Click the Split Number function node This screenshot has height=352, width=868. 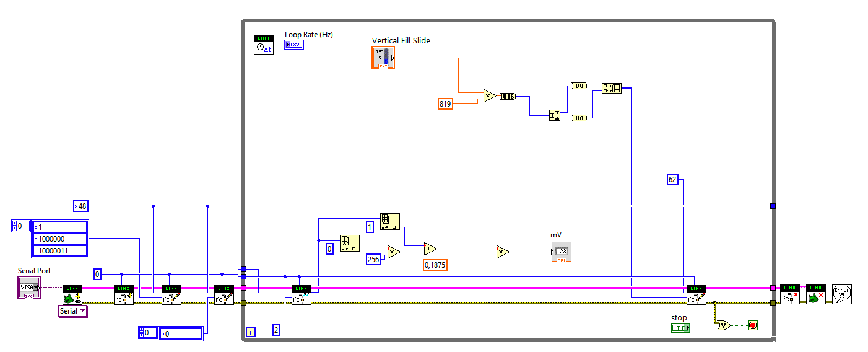pyautogui.click(x=554, y=115)
